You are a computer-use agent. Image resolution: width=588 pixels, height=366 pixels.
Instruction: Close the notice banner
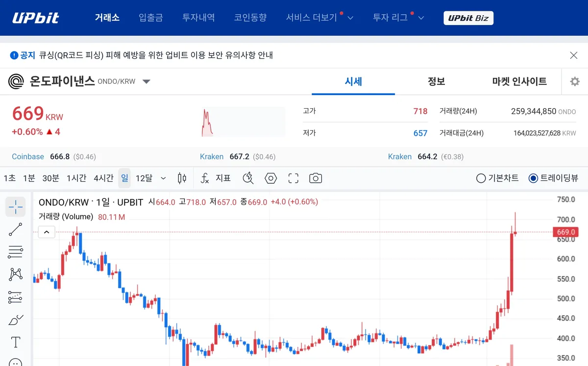click(574, 55)
